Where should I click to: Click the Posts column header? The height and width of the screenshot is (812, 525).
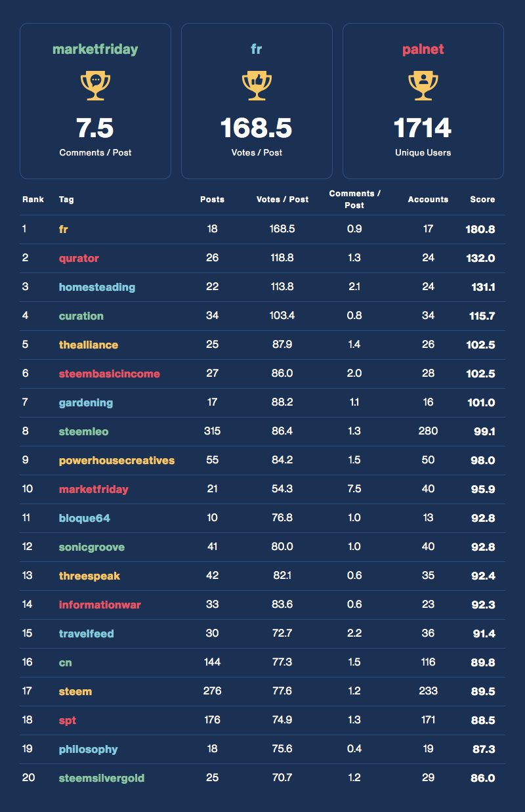click(x=212, y=199)
